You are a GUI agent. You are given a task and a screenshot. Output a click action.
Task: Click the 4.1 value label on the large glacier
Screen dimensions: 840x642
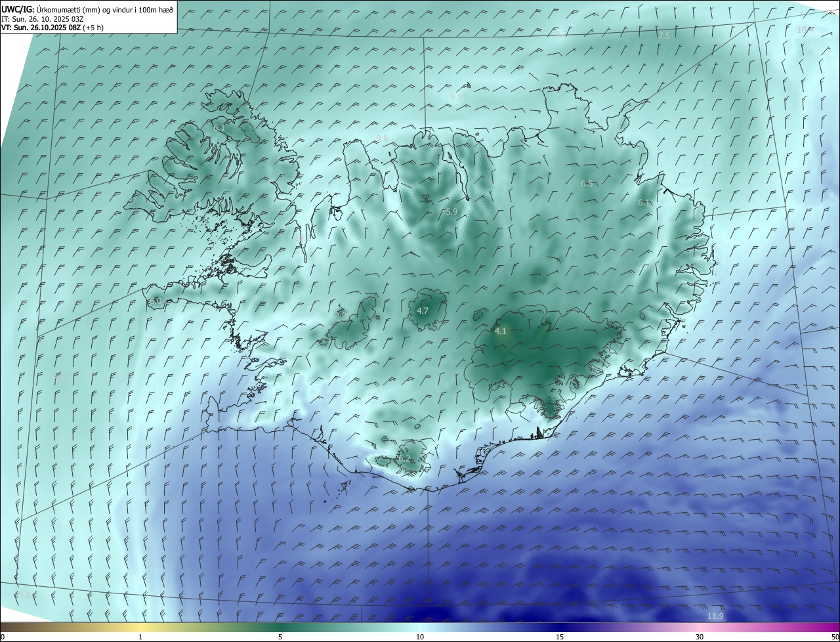pos(501,332)
